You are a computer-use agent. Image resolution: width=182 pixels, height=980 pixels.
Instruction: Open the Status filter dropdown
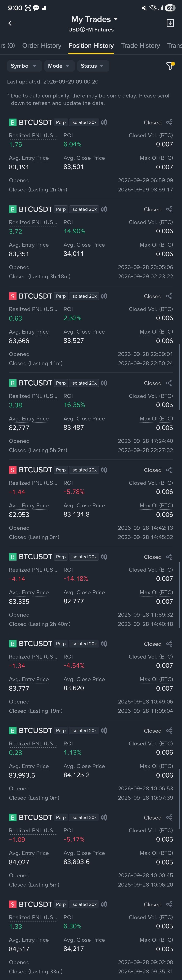[x=93, y=66]
